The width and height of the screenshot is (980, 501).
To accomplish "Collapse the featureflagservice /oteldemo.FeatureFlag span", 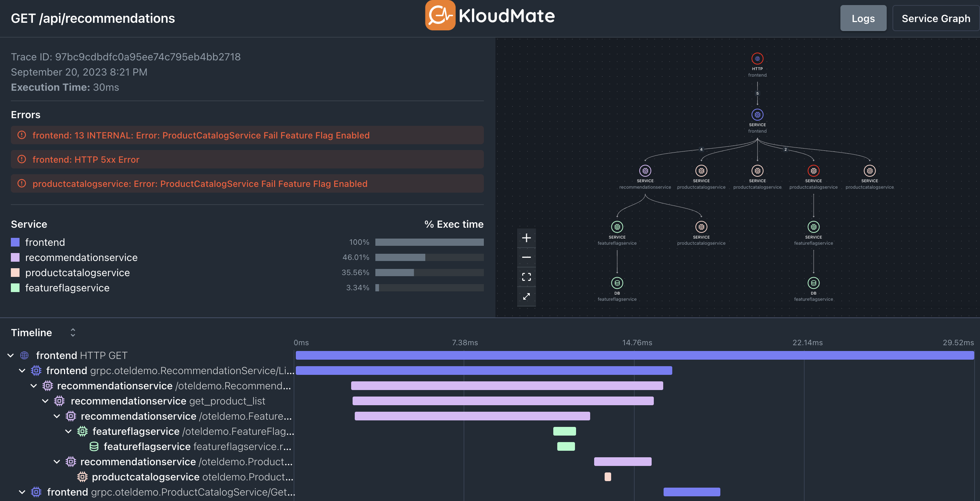I will point(68,431).
